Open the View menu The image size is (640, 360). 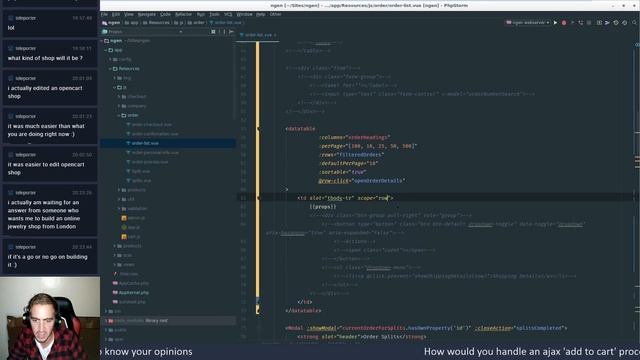pyautogui.click(x=129, y=14)
